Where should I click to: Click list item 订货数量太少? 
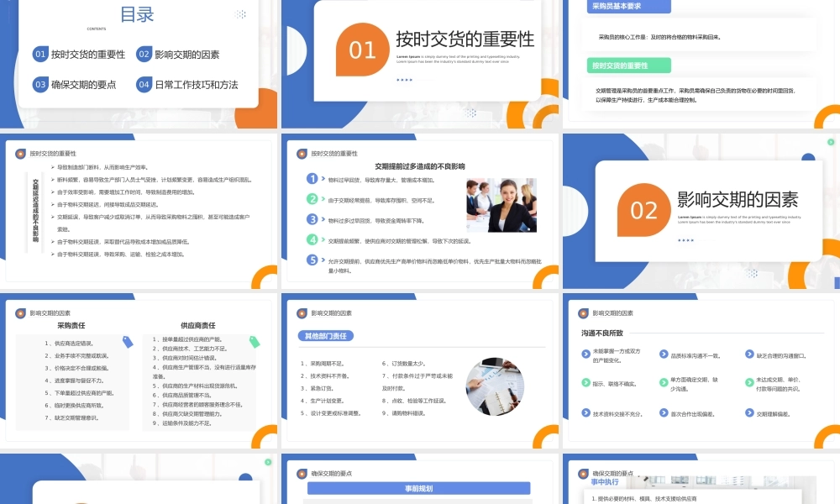(x=404, y=364)
